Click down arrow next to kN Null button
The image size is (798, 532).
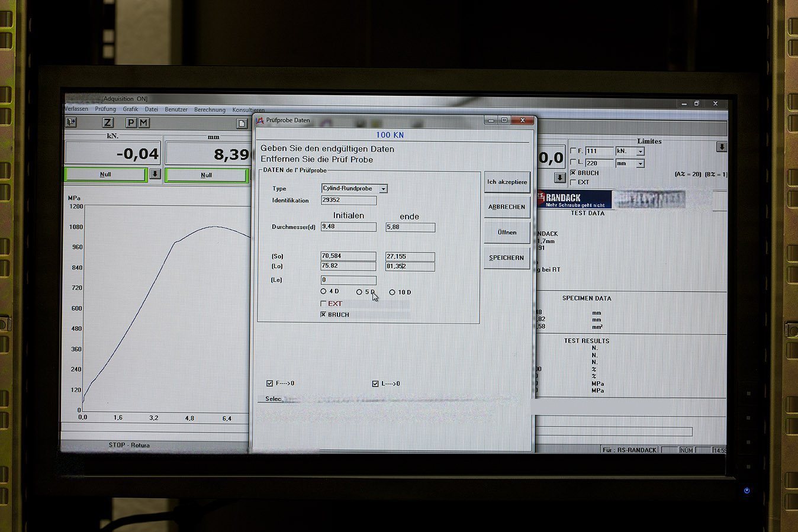pyautogui.click(x=155, y=174)
